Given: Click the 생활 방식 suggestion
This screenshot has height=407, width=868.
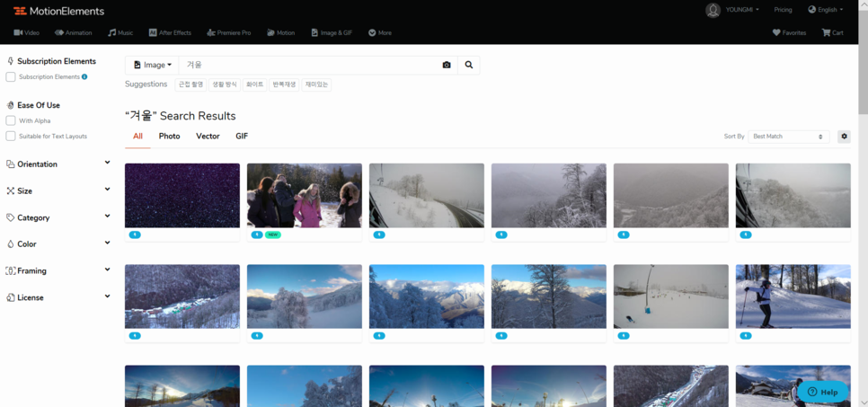Looking at the screenshot, I should (x=225, y=84).
